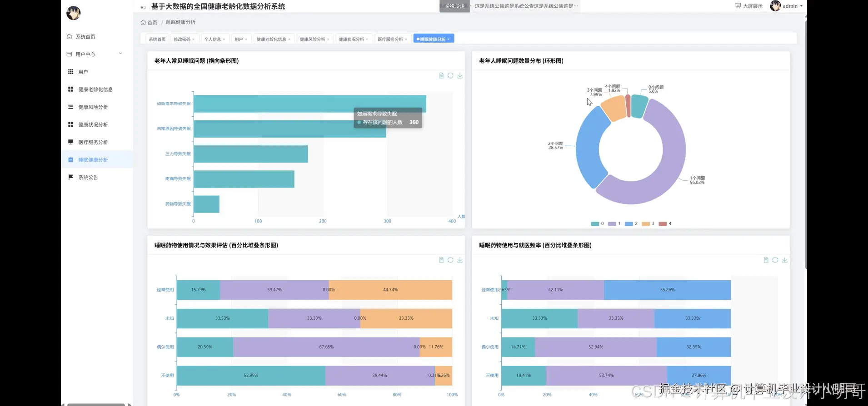
Task: Click the 2个问题 blue donut segment
Action: coord(588,148)
